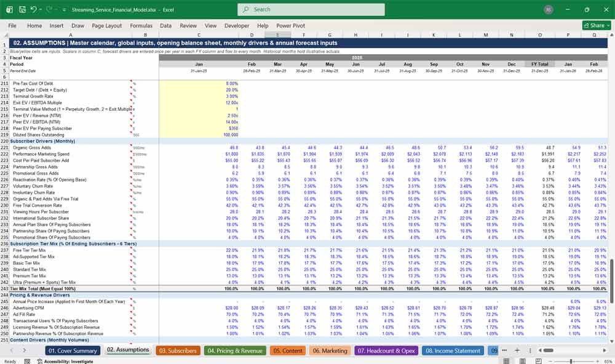Screen dimensions: 615x364
Task: Open the Developer ribbon tab
Action: pyautogui.click(x=237, y=25)
